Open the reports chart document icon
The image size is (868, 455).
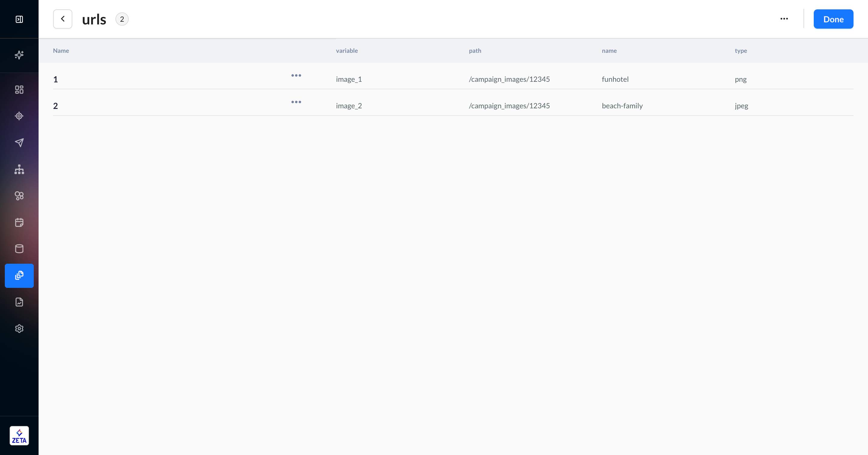[x=19, y=302]
